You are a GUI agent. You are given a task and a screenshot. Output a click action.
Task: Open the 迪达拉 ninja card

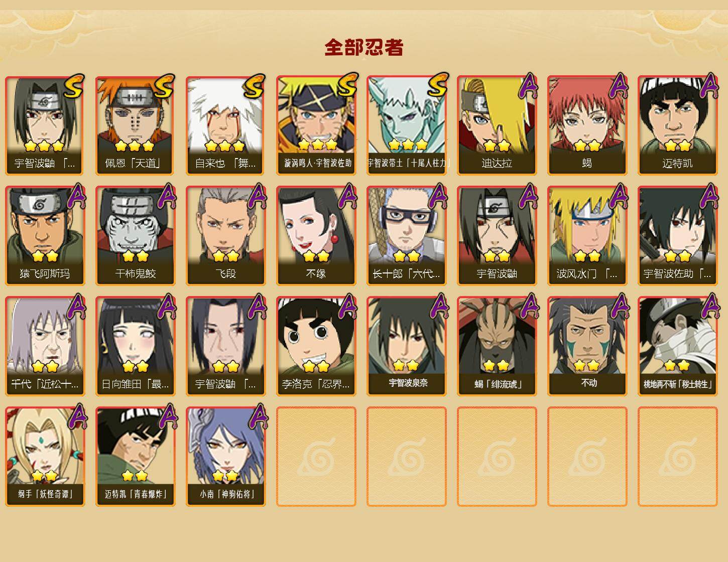[x=497, y=125]
